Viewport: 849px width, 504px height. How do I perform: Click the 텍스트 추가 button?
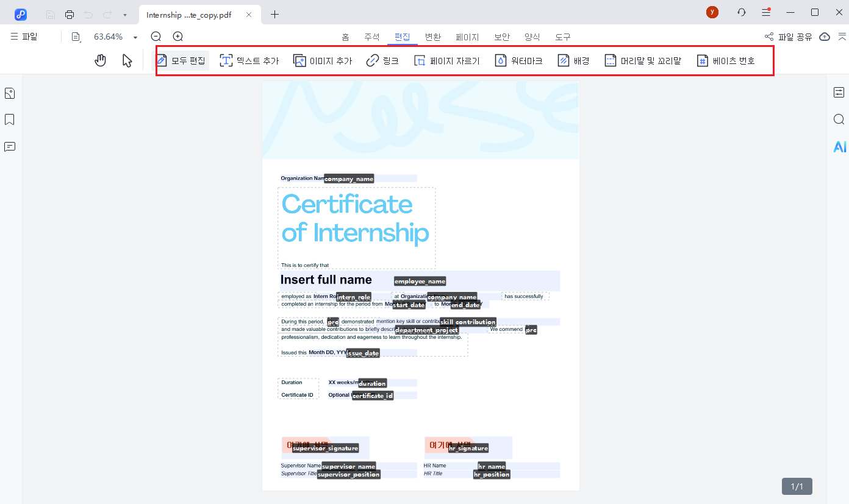coord(249,60)
